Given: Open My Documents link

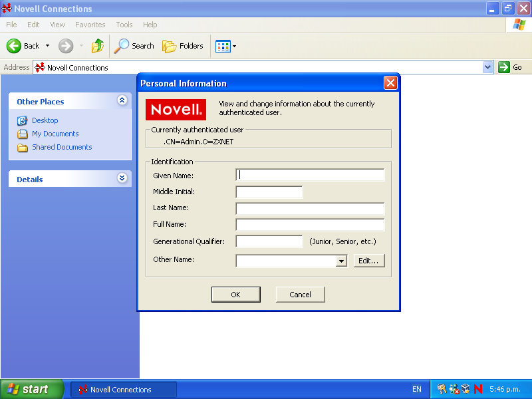Looking at the screenshot, I should (x=55, y=134).
